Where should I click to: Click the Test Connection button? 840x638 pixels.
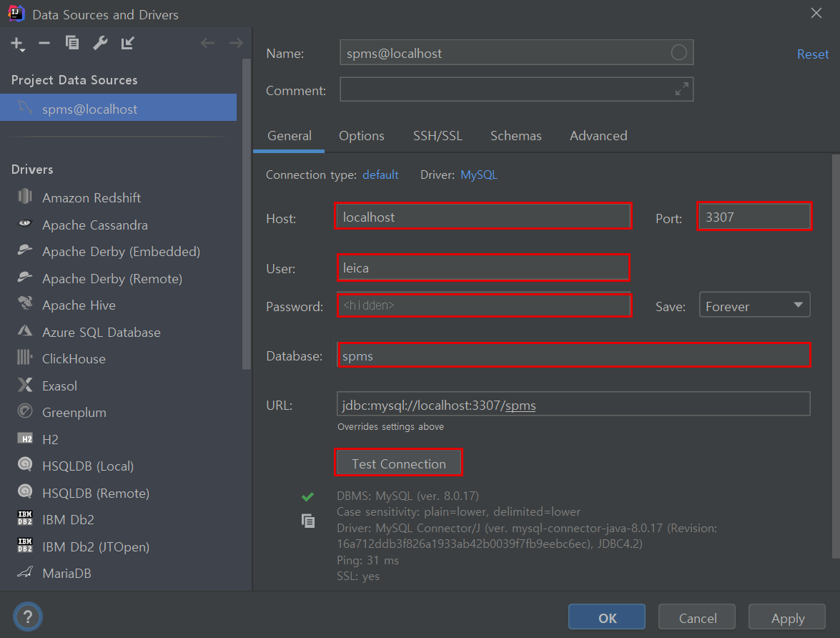click(x=399, y=463)
